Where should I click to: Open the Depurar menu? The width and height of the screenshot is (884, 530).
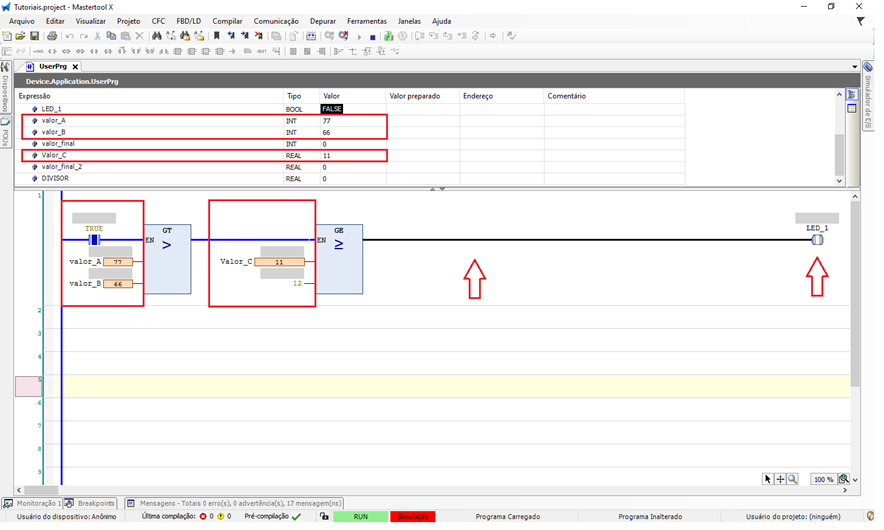coord(323,20)
